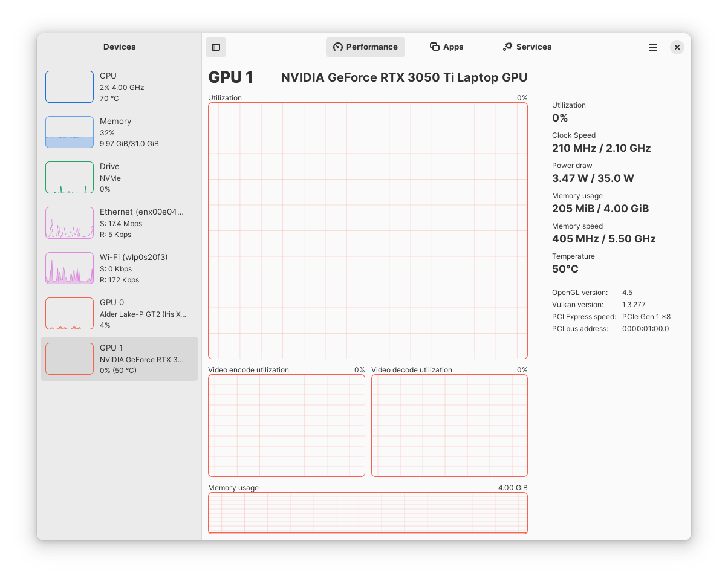
Task: Switch to the Performance tab
Action: click(x=365, y=47)
